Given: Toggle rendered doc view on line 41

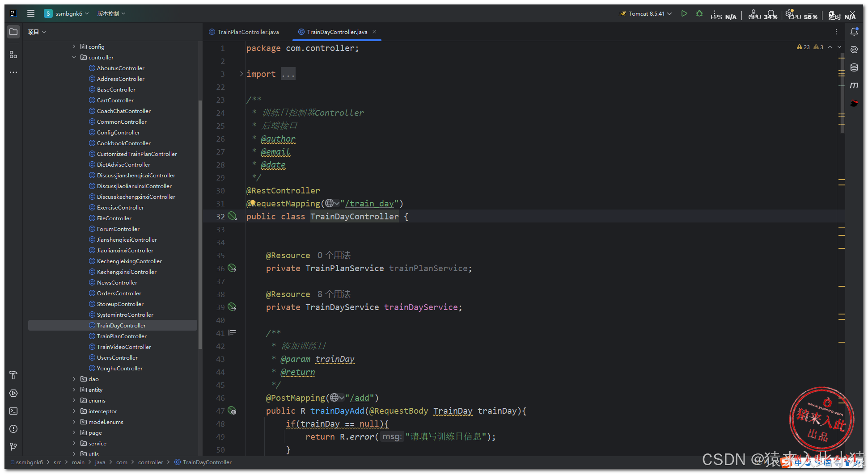Looking at the screenshot, I should [x=232, y=333].
